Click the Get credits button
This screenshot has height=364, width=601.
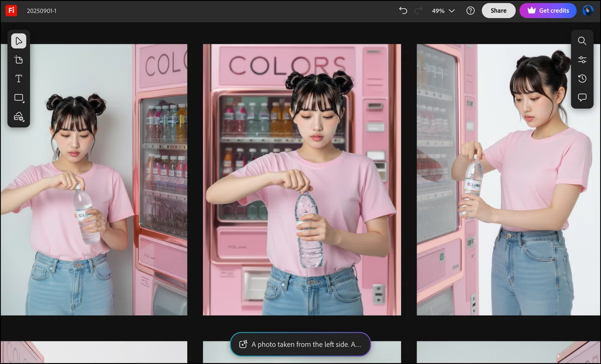point(548,11)
